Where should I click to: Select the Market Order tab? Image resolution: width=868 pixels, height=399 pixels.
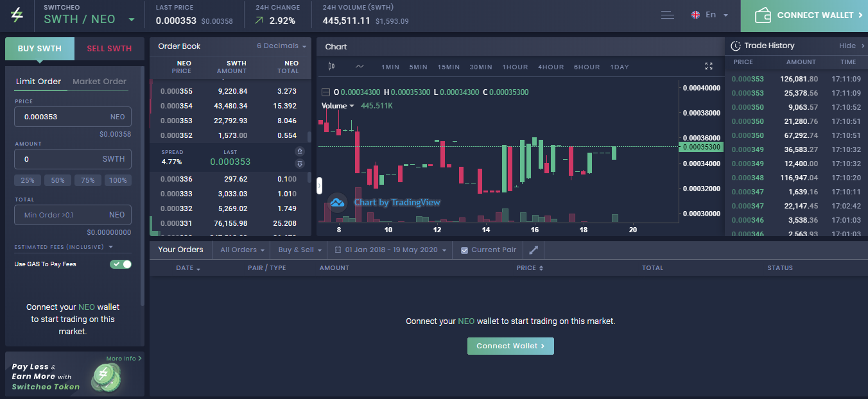[100, 81]
